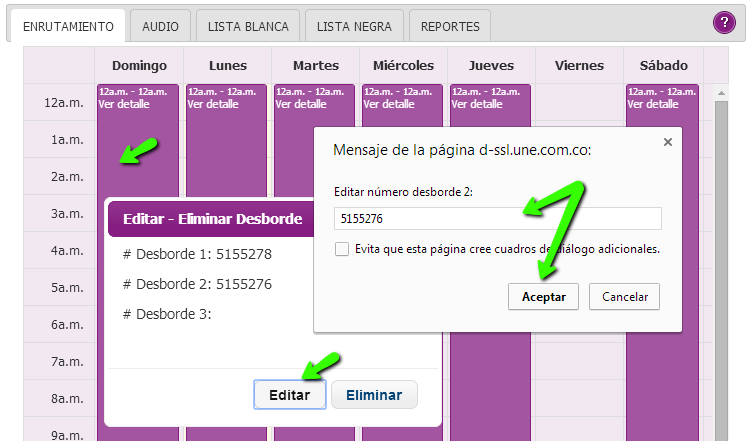Click the Lunes column header
Screen dimensions: 750x441
[228, 66]
